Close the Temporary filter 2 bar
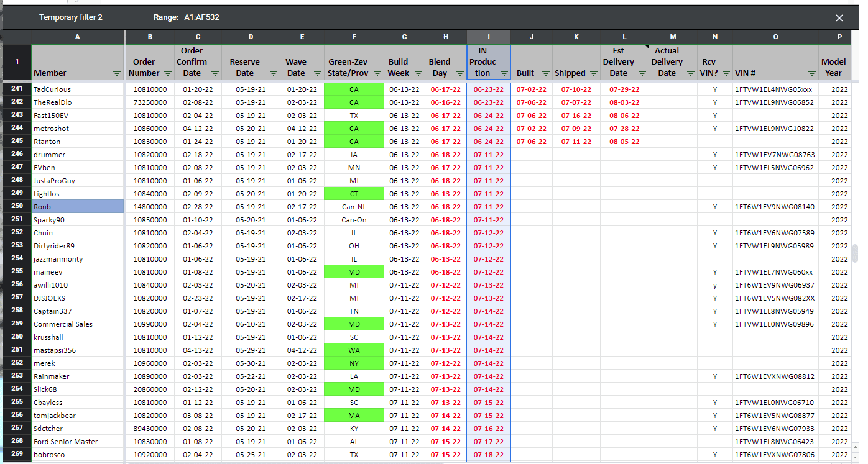868x464 pixels. pos(839,18)
